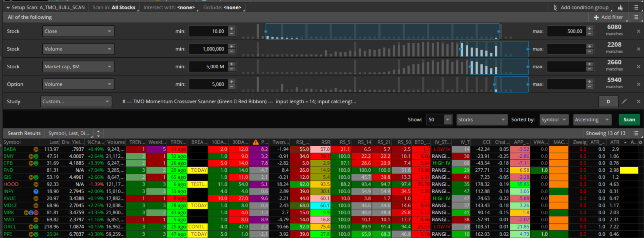Click the D aggregation period button

coord(608,102)
